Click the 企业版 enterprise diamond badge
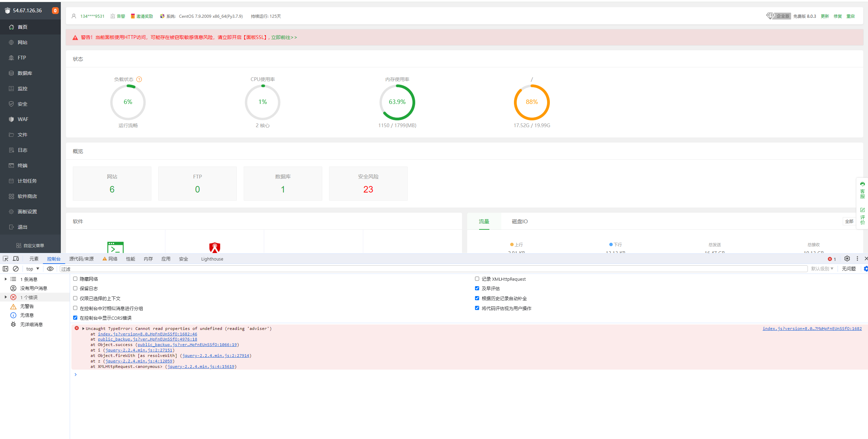 tap(778, 16)
